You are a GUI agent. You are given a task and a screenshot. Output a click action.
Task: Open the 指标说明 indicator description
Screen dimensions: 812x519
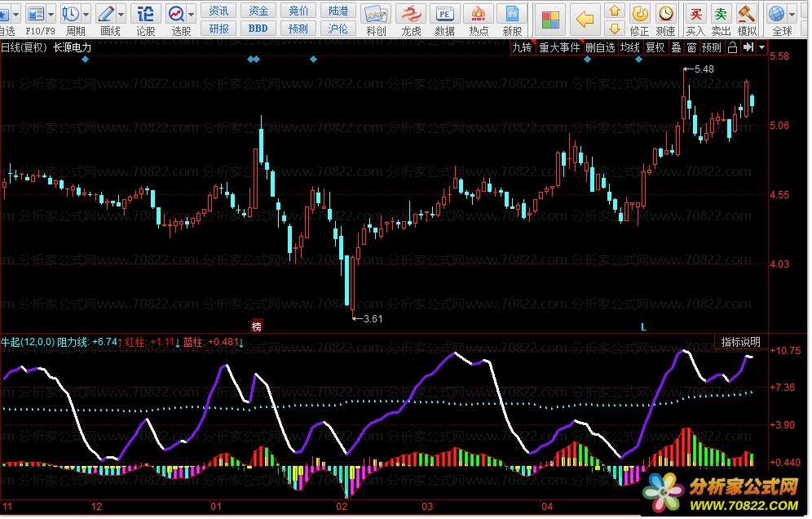740,342
